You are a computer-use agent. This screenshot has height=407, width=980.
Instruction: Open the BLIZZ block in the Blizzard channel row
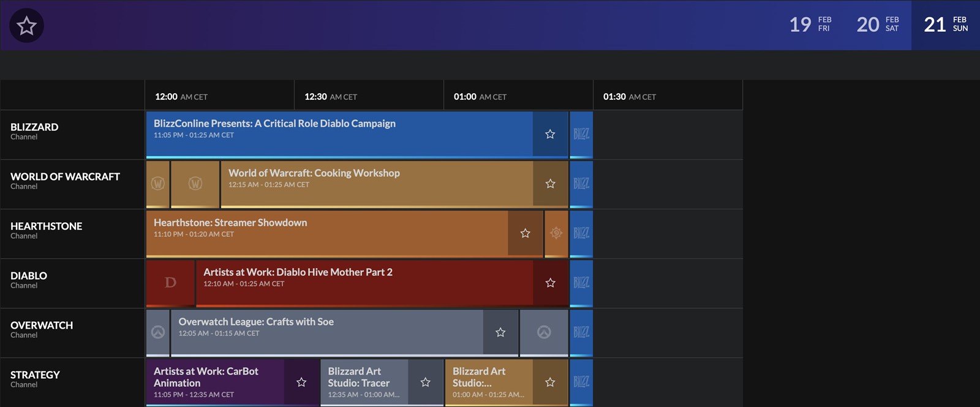point(581,134)
